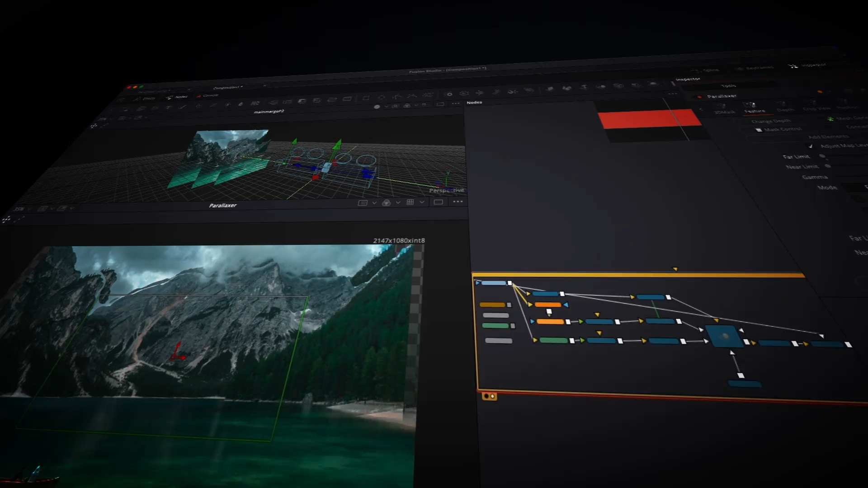868x488 pixels.
Task: Click the group pin icon below node group
Action: pos(489,396)
